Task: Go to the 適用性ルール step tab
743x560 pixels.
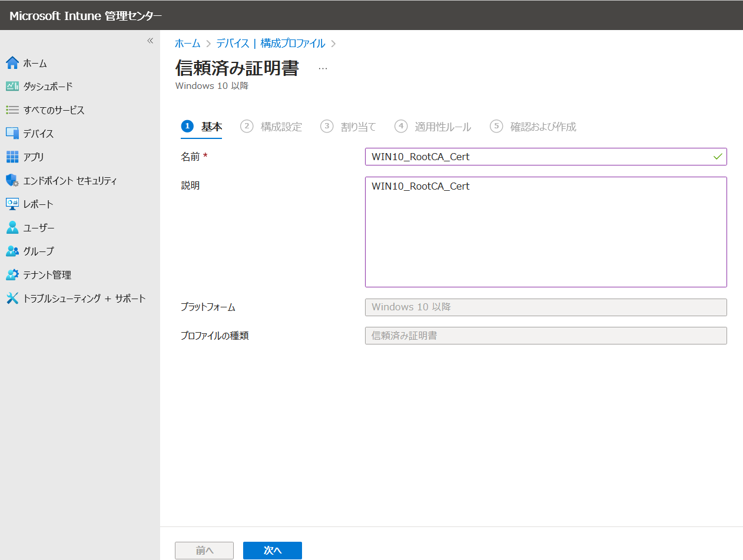Action: (433, 127)
